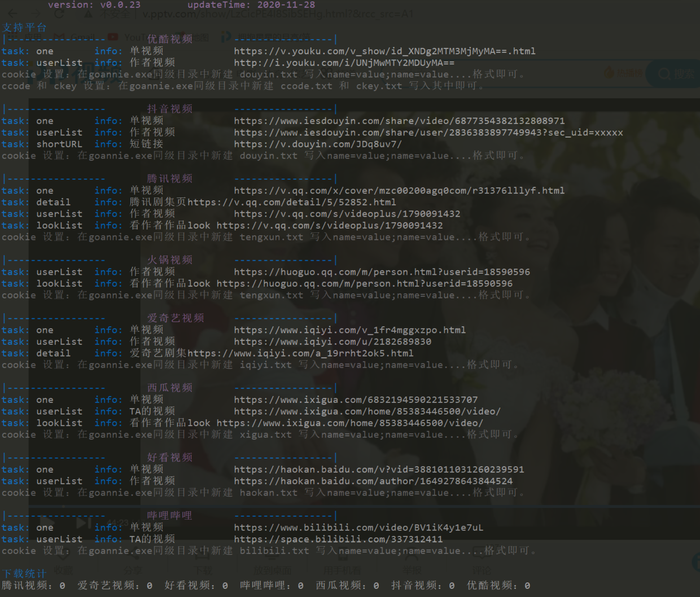Click the 短链接 info label

[x=147, y=144]
